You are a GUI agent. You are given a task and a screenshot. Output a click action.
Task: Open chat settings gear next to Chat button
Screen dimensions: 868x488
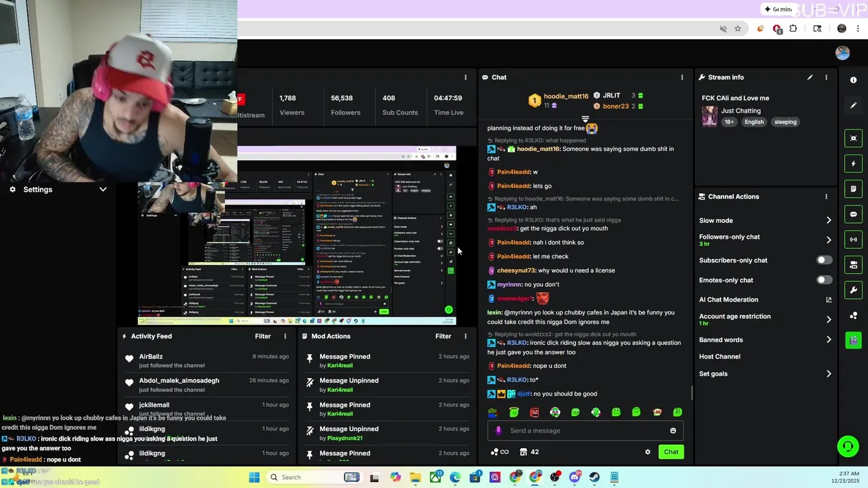coord(648,452)
